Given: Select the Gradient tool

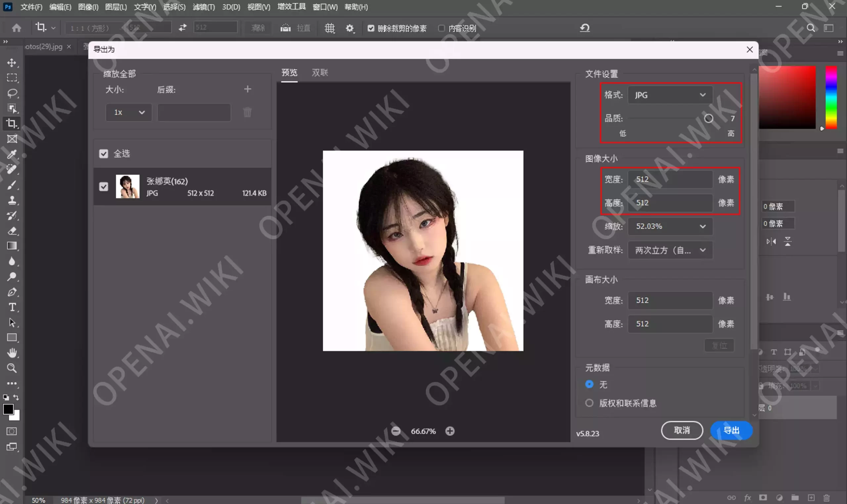Looking at the screenshot, I should pyautogui.click(x=12, y=246).
